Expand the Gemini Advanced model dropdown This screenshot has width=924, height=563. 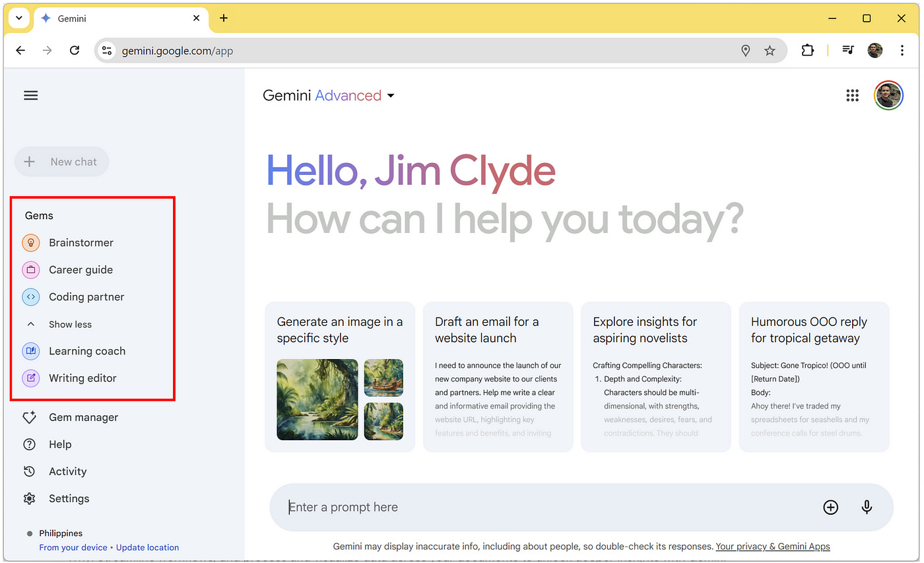[329, 96]
